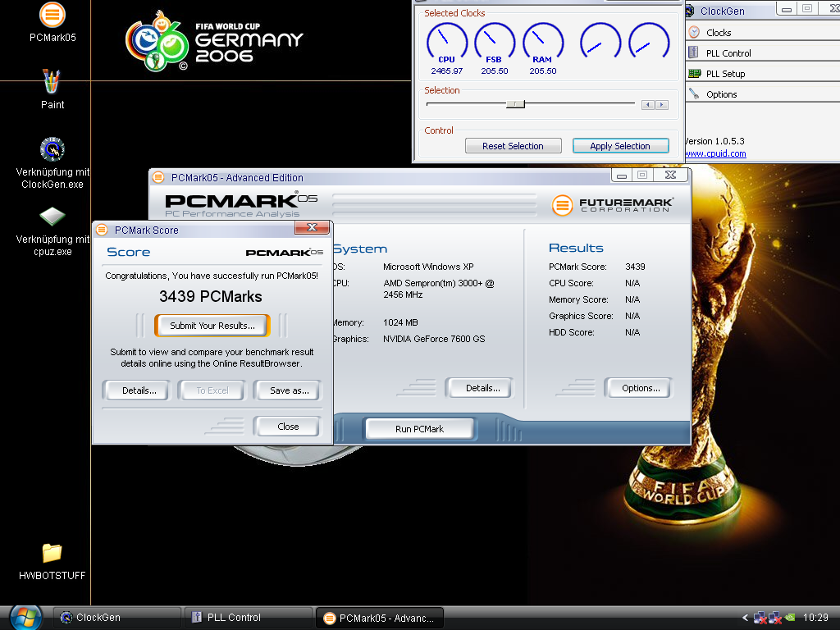This screenshot has width=840, height=630.
Task: Click the PCMark Score dialog title icon
Action: (x=101, y=230)
